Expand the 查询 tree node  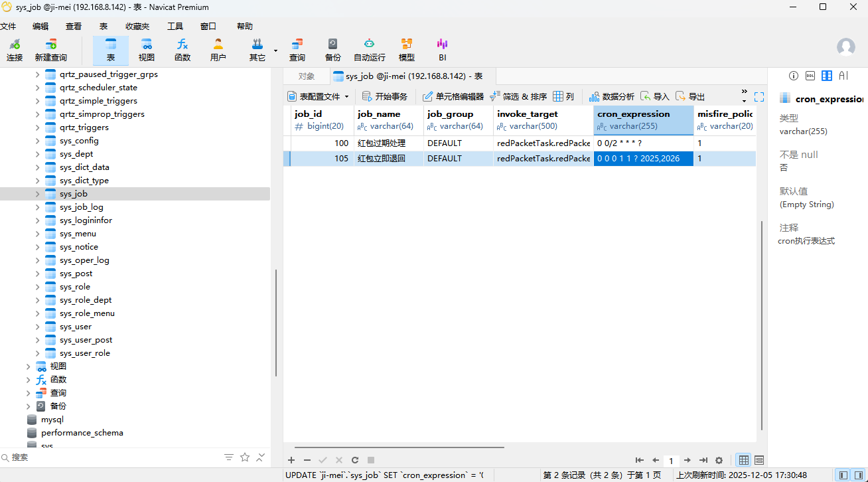[x=28, y=393]
